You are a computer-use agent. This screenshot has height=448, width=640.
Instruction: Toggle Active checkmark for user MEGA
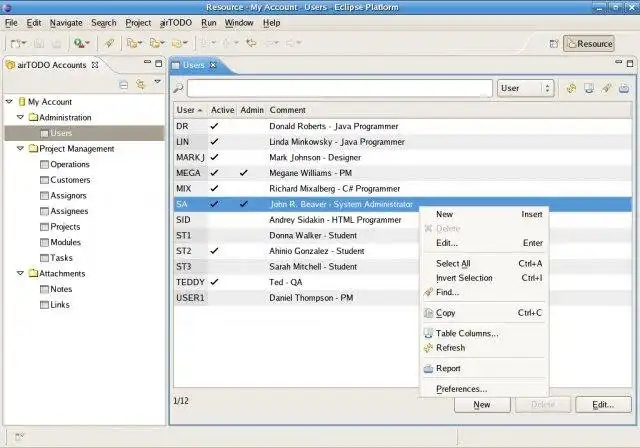pos(214,173)
